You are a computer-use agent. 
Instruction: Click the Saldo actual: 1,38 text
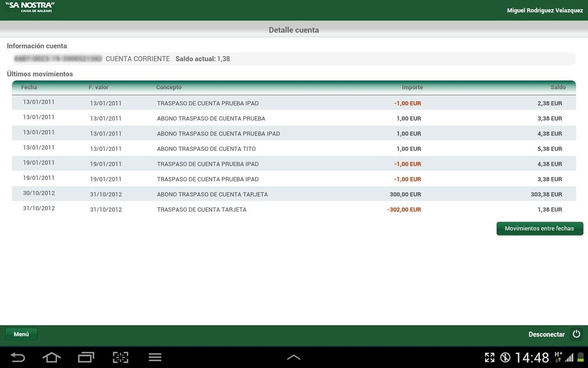click(203, 59)
